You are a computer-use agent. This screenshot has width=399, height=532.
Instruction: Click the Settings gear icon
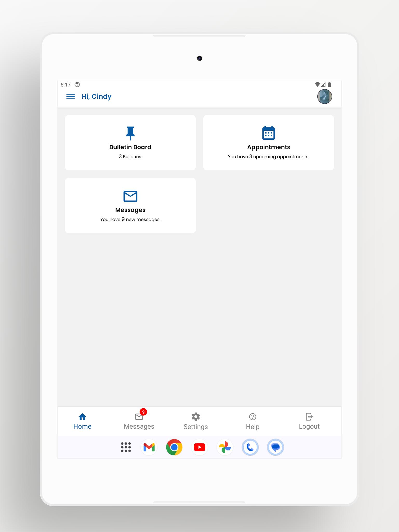[196, 417]
